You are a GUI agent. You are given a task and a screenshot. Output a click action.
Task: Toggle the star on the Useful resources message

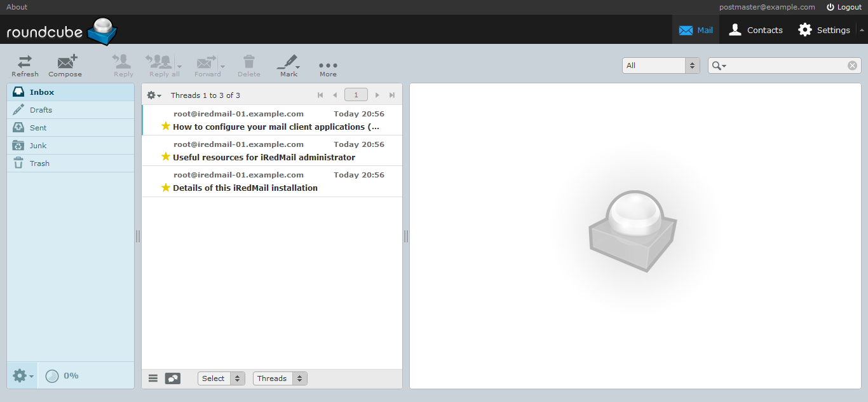(165, 156)
